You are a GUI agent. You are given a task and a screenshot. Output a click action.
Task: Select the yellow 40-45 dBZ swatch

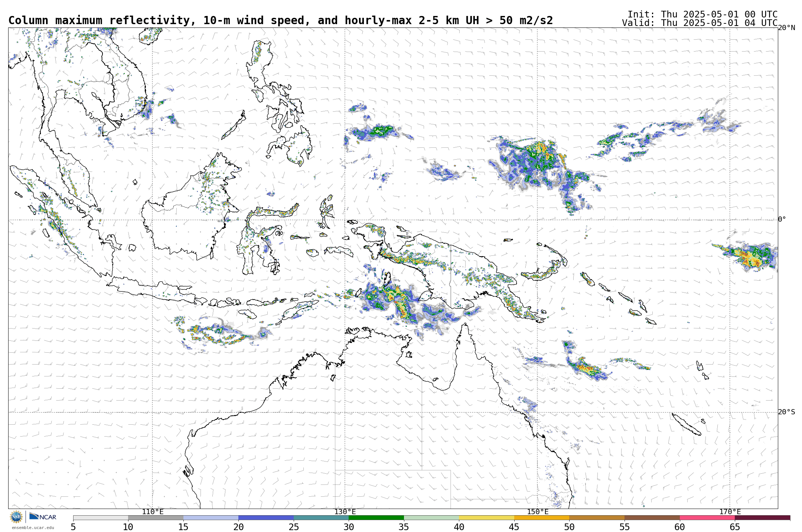pyautogui.click(x=486, y=518)
